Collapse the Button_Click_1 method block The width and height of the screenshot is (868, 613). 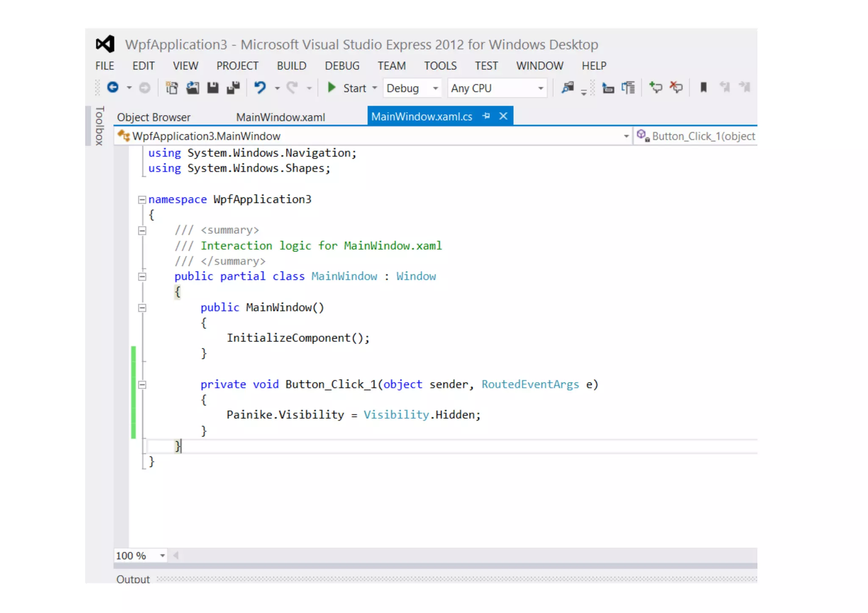click(x=142, y=385)
